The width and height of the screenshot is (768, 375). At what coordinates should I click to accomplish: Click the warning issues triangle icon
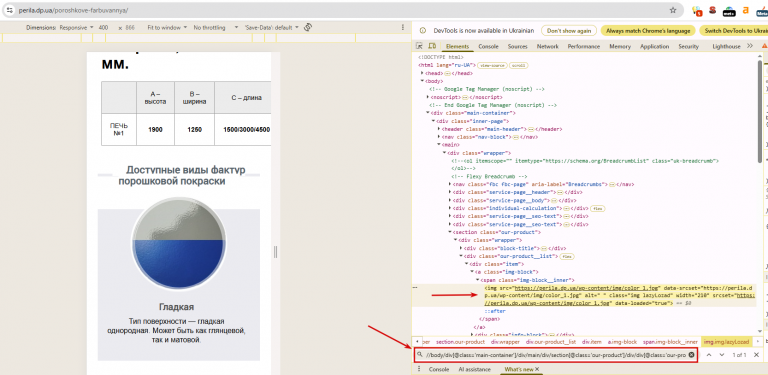[x=764, y=46]
